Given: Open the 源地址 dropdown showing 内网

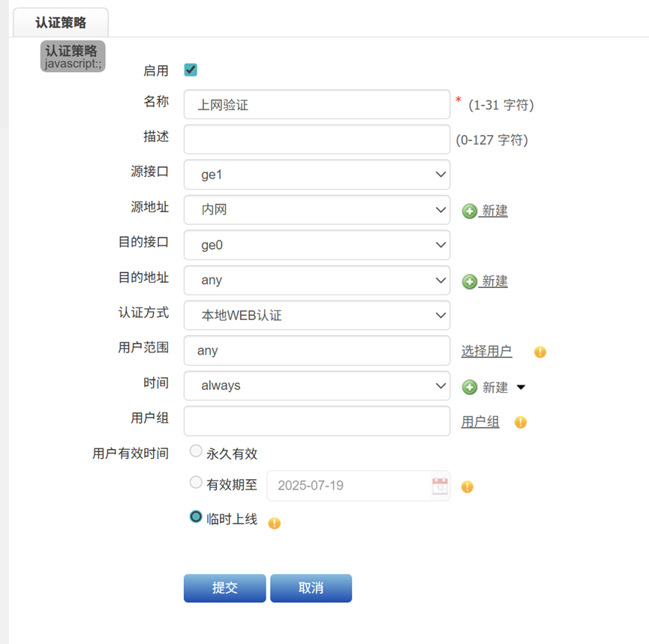Looking at the screenshot, I should (317, 210).
